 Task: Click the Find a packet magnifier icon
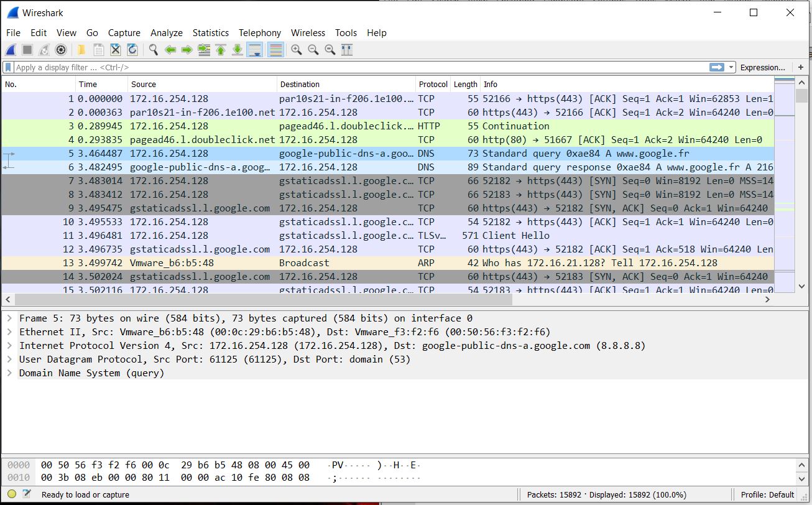153,50
